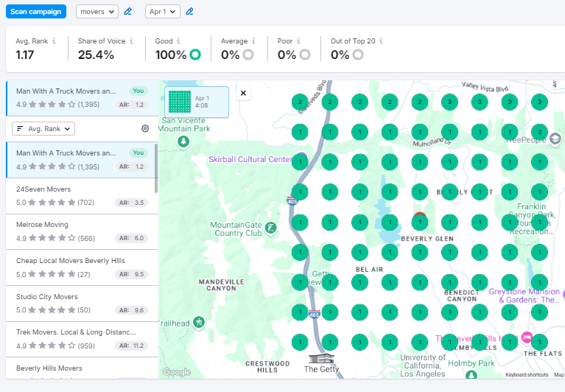Click The Getty museum icon on map
The height and width of the screenshot is (392, 565).
pos(321,358)
